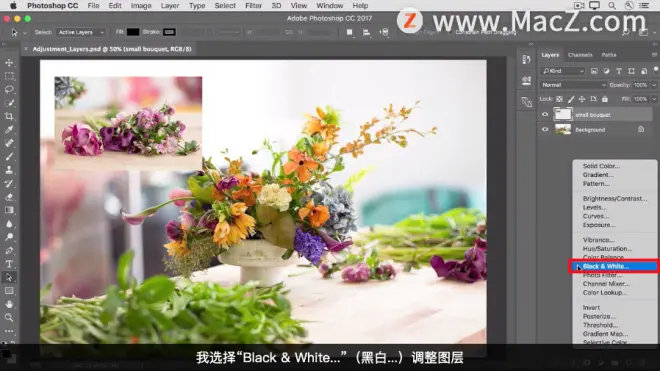Choose Black & White adjustment layer
This screenshot has height=371, width=660.
point(614,266)
